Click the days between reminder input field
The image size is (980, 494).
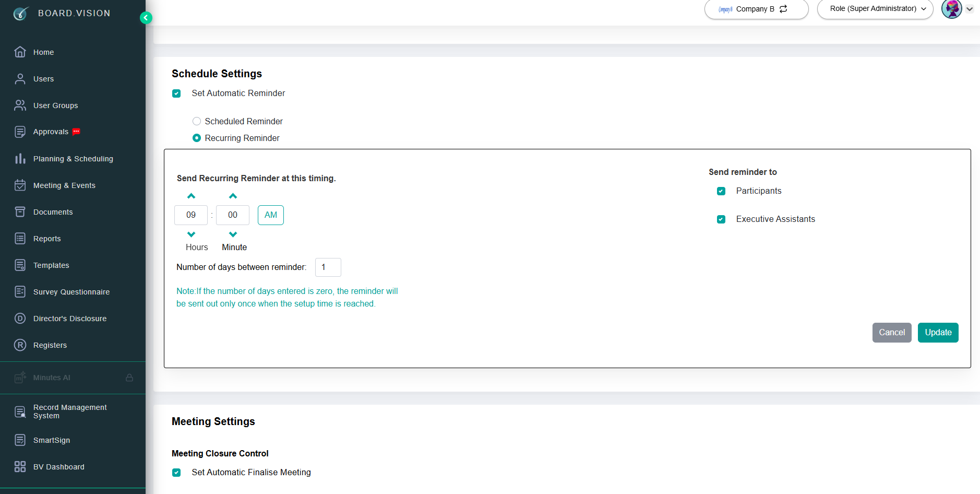coord(328,267)
